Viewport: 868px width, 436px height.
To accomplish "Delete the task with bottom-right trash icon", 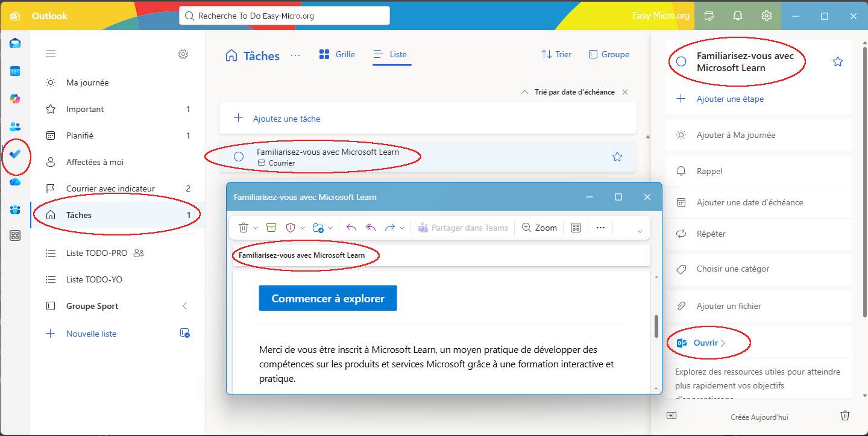I will coord(845,416).
